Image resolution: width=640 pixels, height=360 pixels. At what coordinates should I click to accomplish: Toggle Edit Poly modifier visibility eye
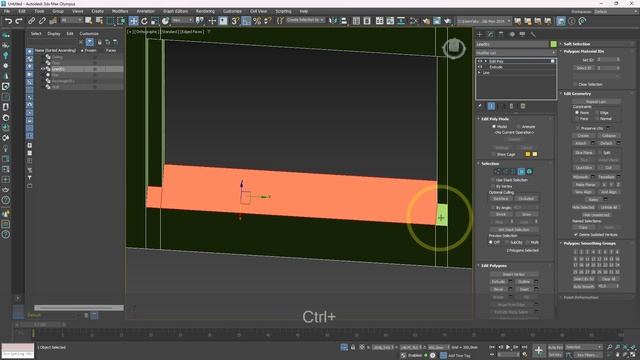click(480, 61)
